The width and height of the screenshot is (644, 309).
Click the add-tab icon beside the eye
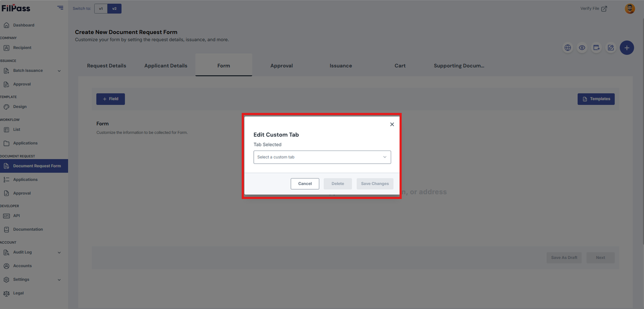pos(596,48)
